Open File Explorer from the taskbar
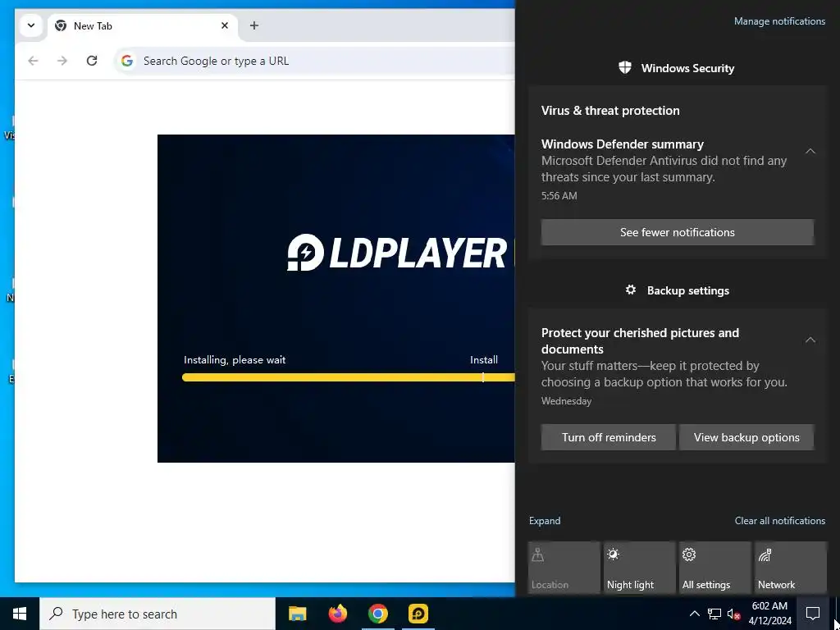Viewport: 840px width, 630px height. pyautogui.click(x=297, y=614)
